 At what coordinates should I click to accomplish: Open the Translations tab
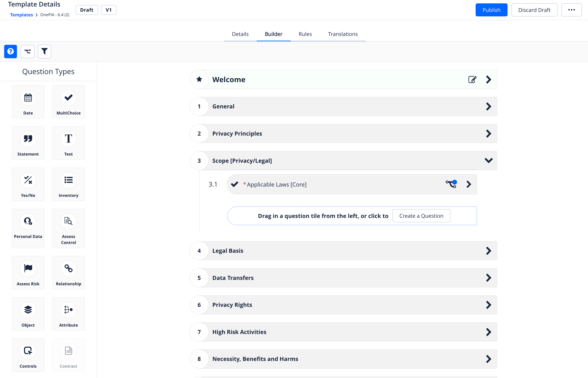pos(343,34)
